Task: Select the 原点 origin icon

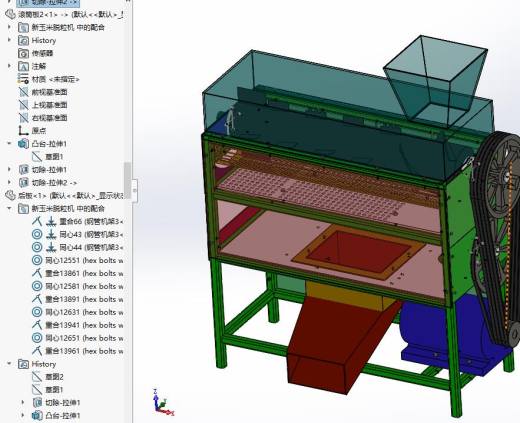Action: click(x=23, y=131)
